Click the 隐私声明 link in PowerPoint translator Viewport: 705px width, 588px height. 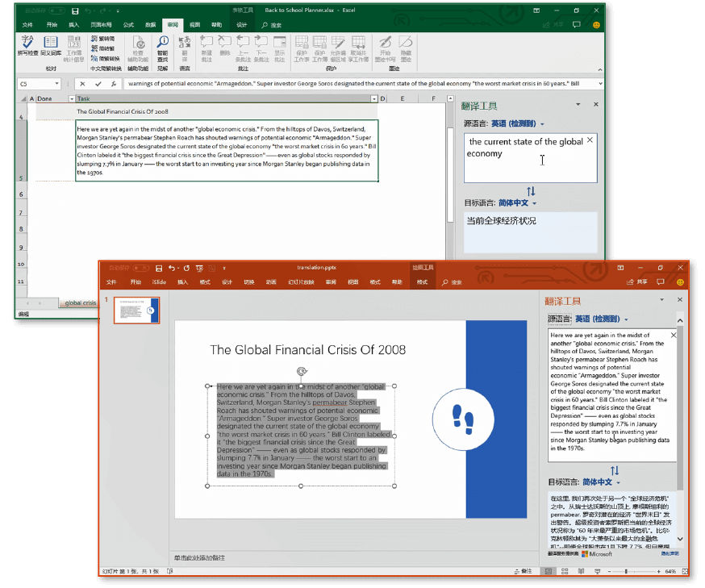(670, 554)
